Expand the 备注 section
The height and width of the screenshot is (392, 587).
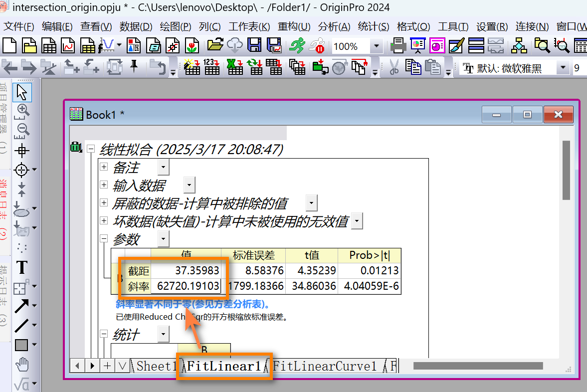pyautogui.click(x=104, y=167)
